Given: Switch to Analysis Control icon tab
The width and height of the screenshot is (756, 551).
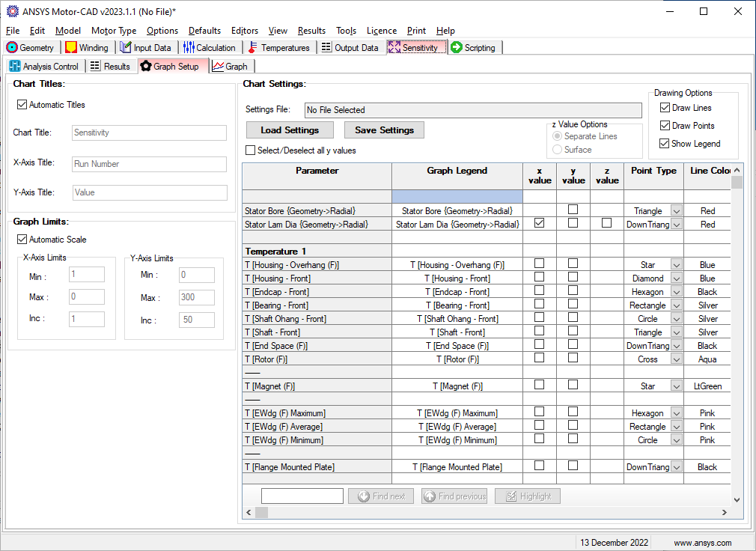Looking at the screenshot, I should click(x=15, y=66).
